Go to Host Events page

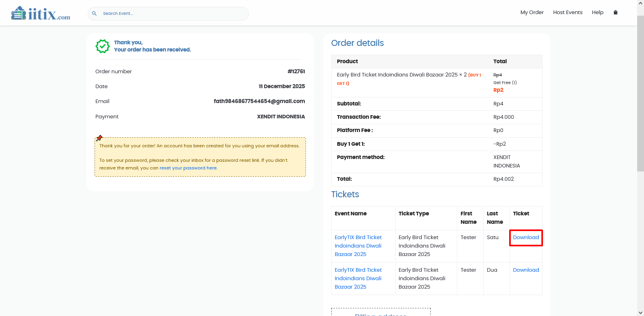568,12
